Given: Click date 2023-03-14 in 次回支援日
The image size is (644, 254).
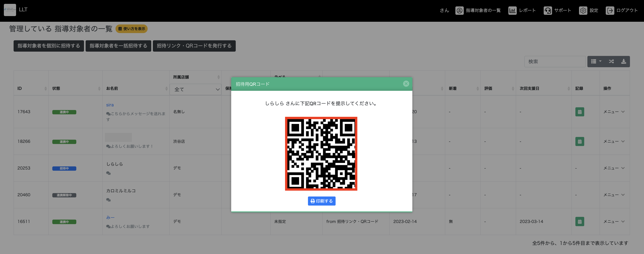Looking at the screenshot, I should tap(531, 221).
